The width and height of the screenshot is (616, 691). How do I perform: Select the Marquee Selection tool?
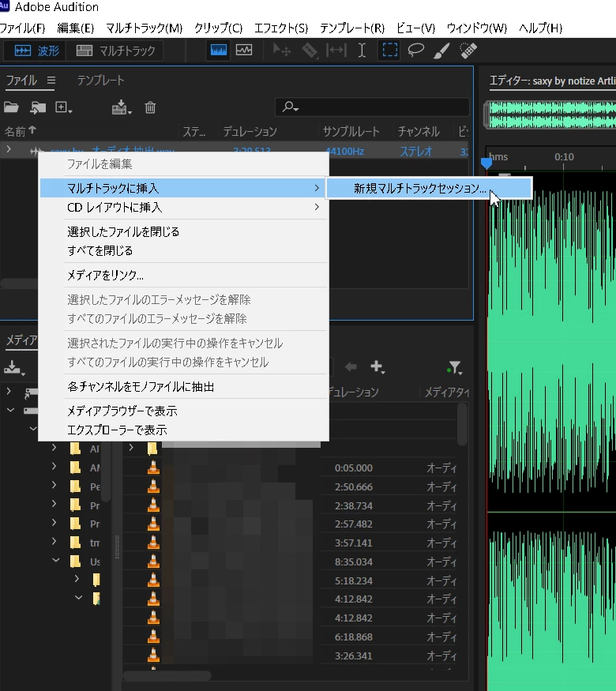tap(389, 51)
